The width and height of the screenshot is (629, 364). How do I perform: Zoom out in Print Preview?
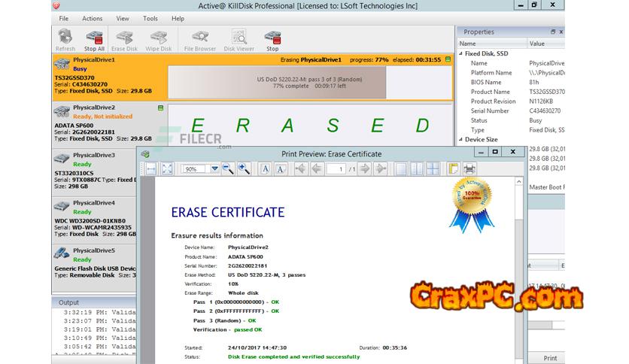coord(227,169)
